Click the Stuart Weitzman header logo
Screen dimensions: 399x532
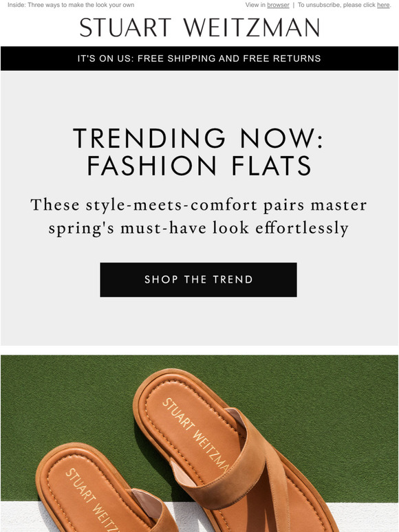[199, 27]
